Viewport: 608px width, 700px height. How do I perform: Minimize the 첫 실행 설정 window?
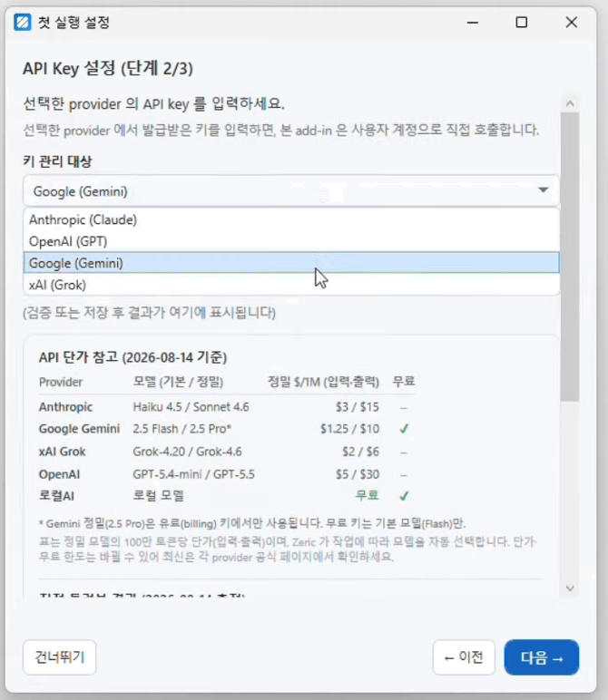tap(473, 23)
